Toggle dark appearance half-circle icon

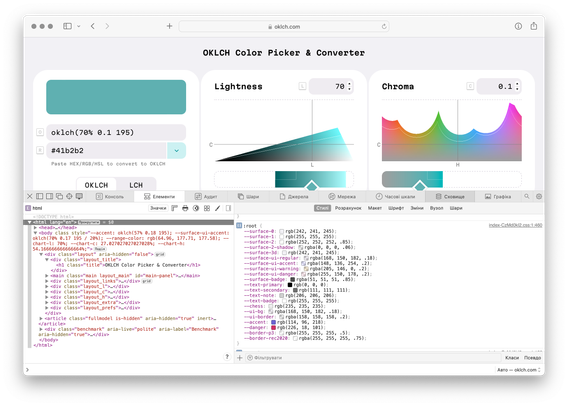(x=196, y=208)
